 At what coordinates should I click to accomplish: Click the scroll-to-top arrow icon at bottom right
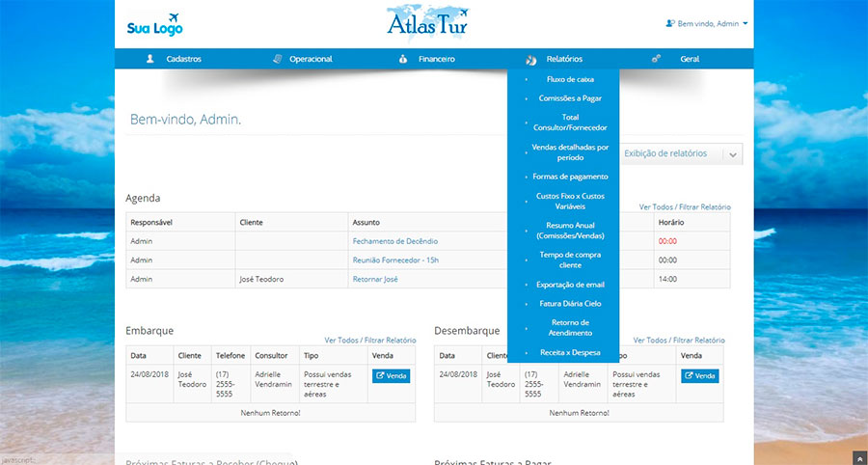point(859,459)
